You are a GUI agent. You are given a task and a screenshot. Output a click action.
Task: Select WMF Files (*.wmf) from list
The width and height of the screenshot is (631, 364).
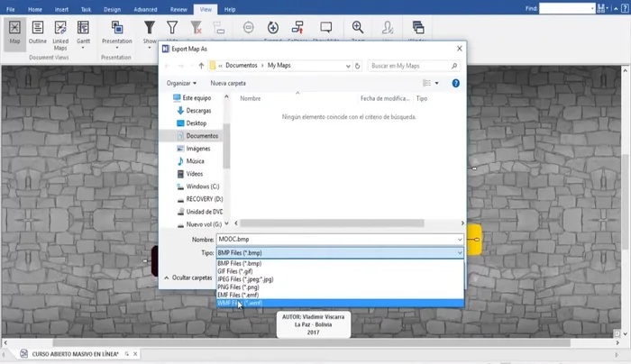tap(240, 304)
